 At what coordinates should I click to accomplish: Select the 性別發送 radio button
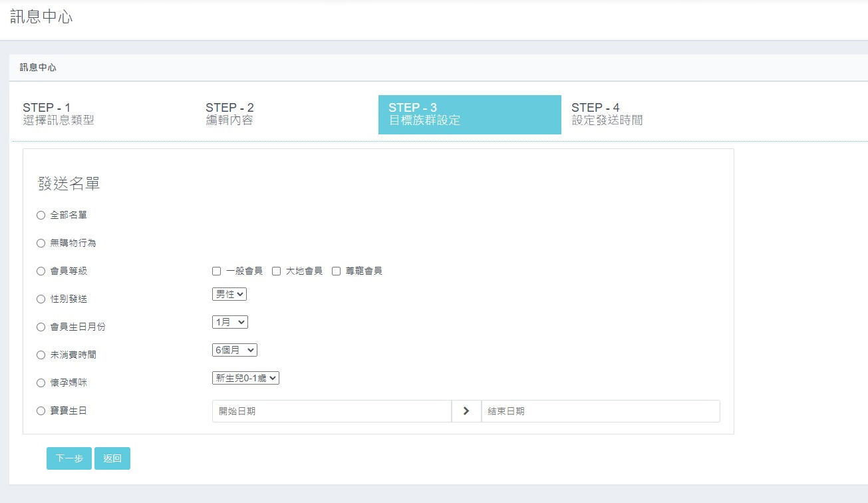tap(41, 299)
